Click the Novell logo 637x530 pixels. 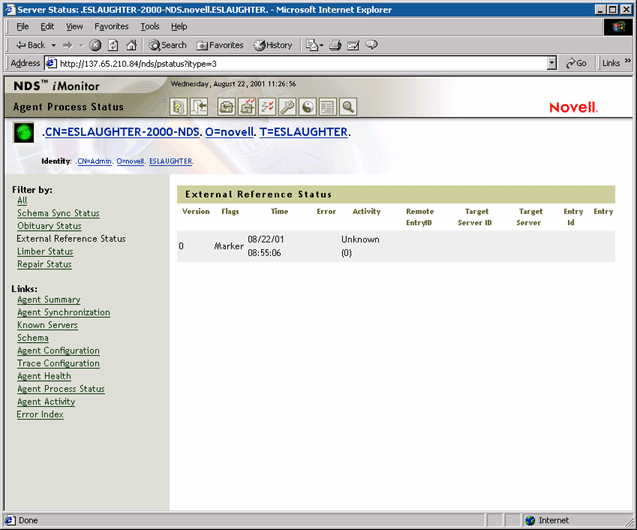pyautogui.click(x=573, y=107)
